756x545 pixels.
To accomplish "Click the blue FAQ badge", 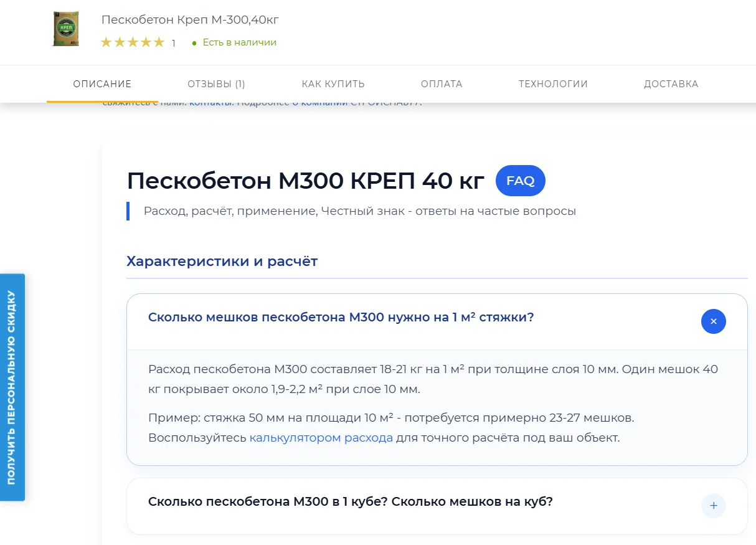I will [521, 181].
